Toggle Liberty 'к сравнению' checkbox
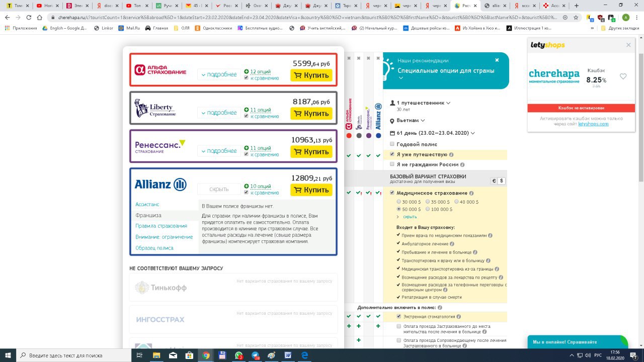This screenshot has width=644, height=362. point(246,116)
